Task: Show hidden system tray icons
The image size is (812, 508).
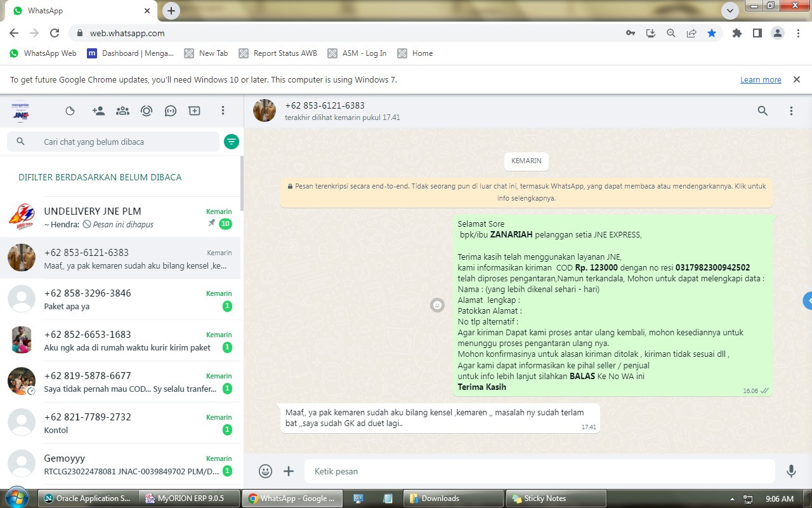Action: 733,499
